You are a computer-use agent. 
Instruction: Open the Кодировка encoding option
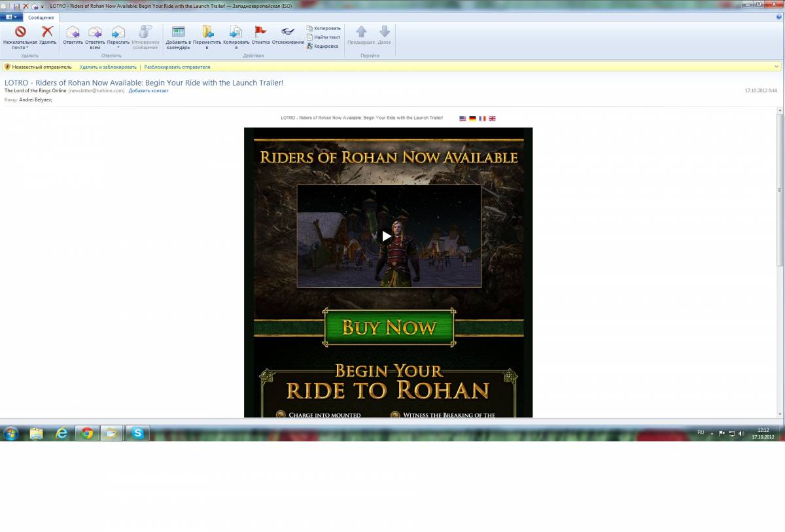point(322,46)
